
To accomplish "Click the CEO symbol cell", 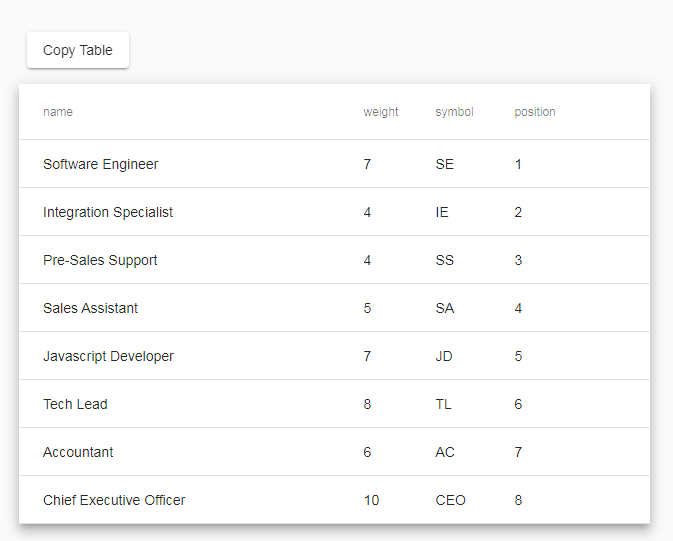I will click(x=451, y=500).
